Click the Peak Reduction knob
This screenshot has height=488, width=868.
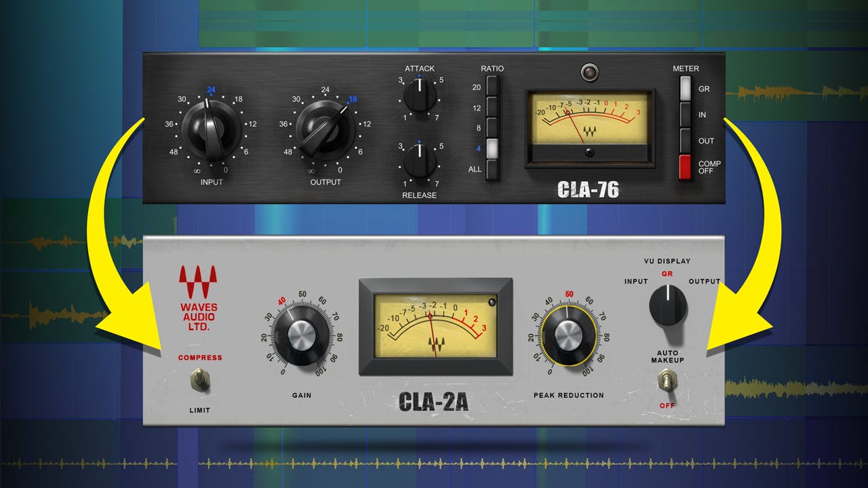[569, 336]
